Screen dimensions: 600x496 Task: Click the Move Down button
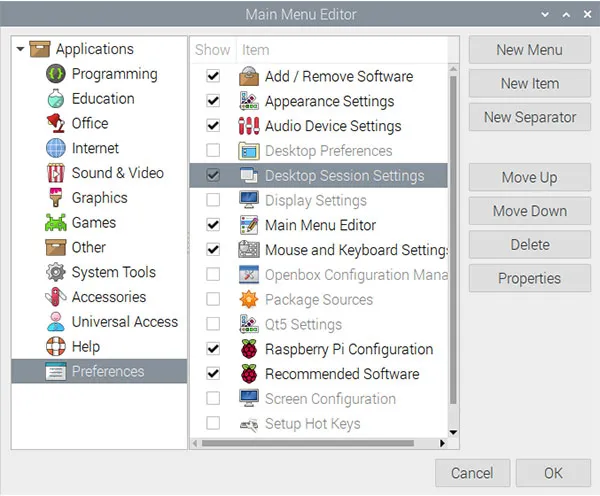pos(530,211)
